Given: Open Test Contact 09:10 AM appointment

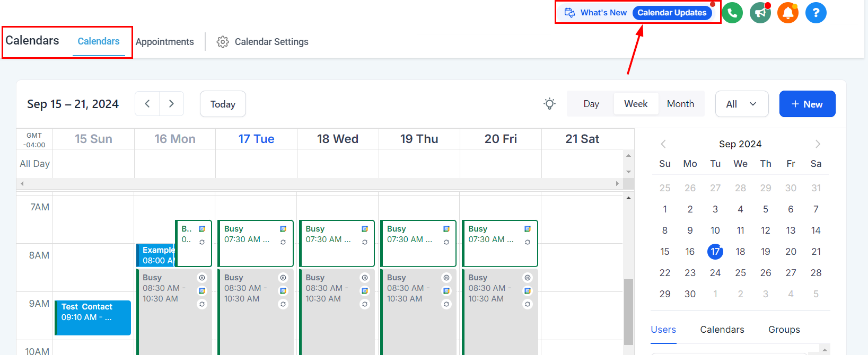Looking at the screenshot, I should pos(93,318).
